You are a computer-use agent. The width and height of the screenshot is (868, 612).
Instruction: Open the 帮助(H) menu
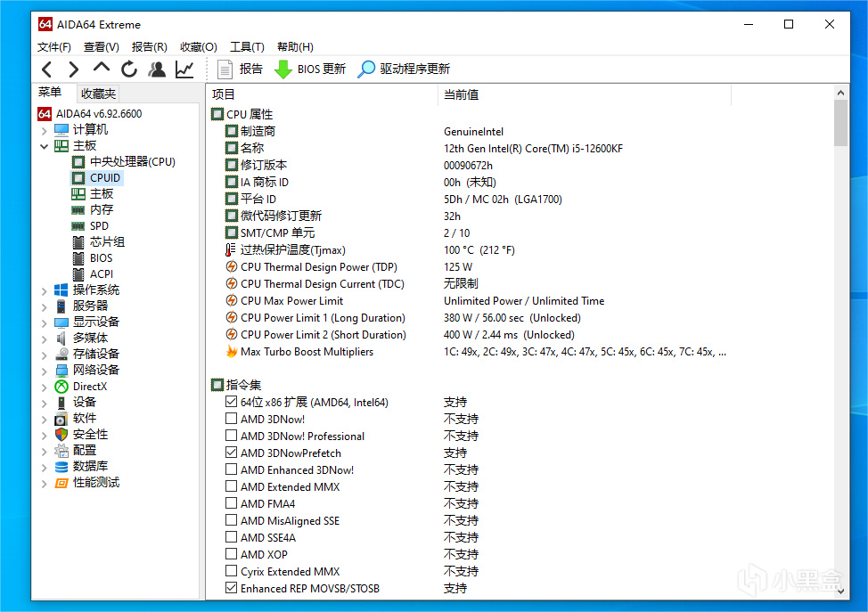coord(295,47)
